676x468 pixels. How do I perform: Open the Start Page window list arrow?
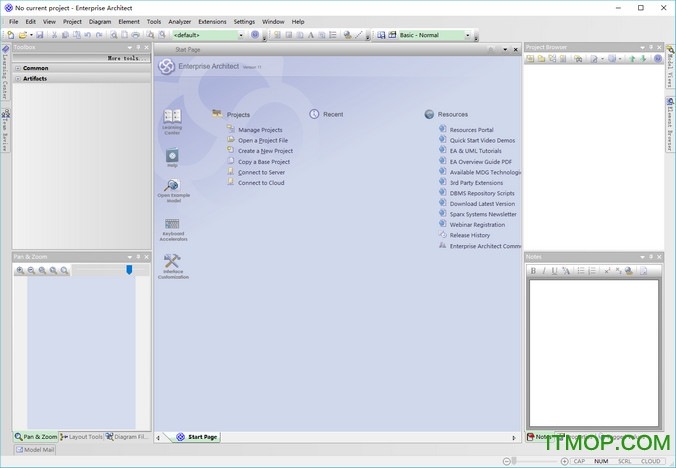tap(505, 50)
